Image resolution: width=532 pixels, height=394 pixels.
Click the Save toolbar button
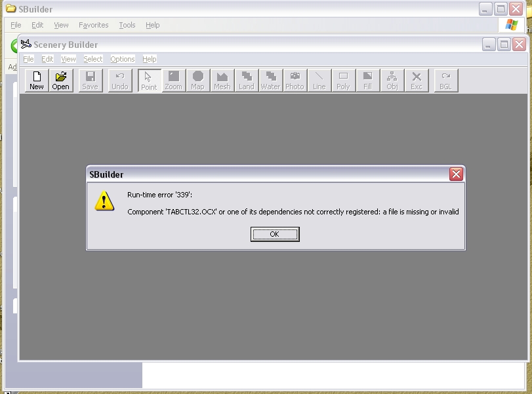[x=91, y=81]
